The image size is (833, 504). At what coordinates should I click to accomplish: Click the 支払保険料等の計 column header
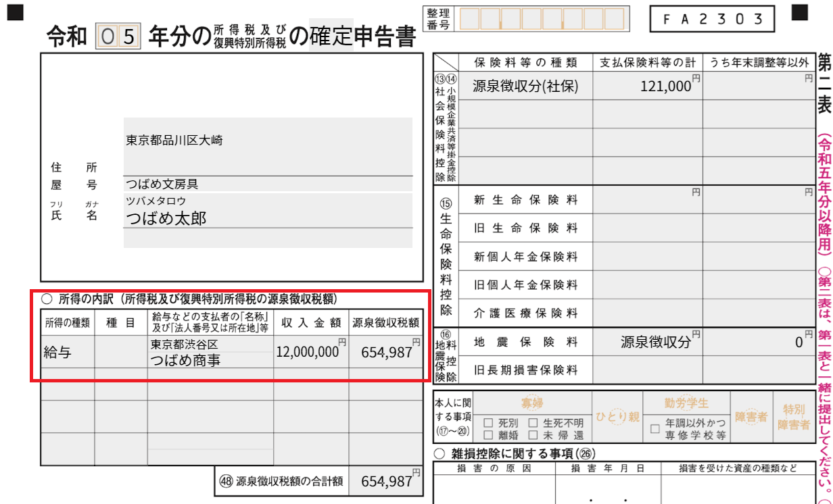tap(648, 63)
